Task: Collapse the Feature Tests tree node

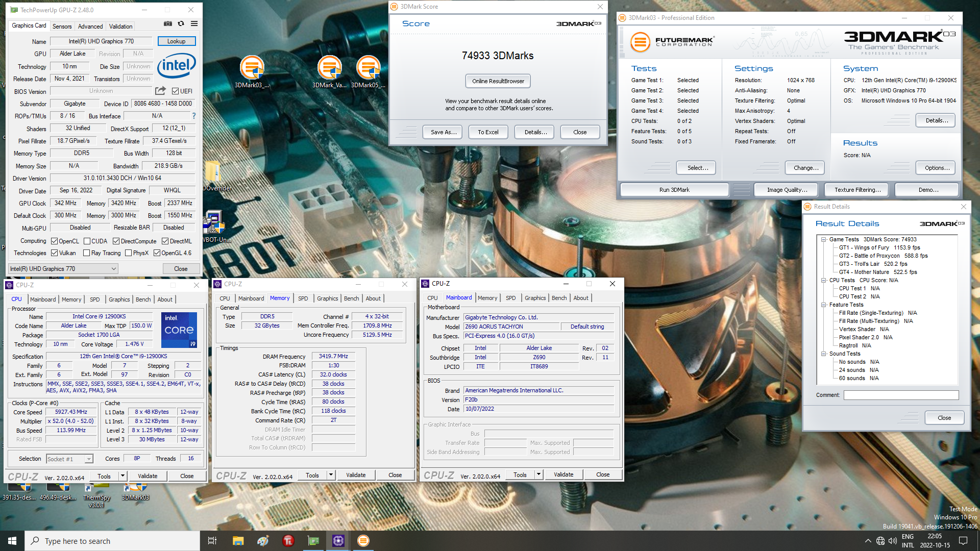Action: coord(823,305)
